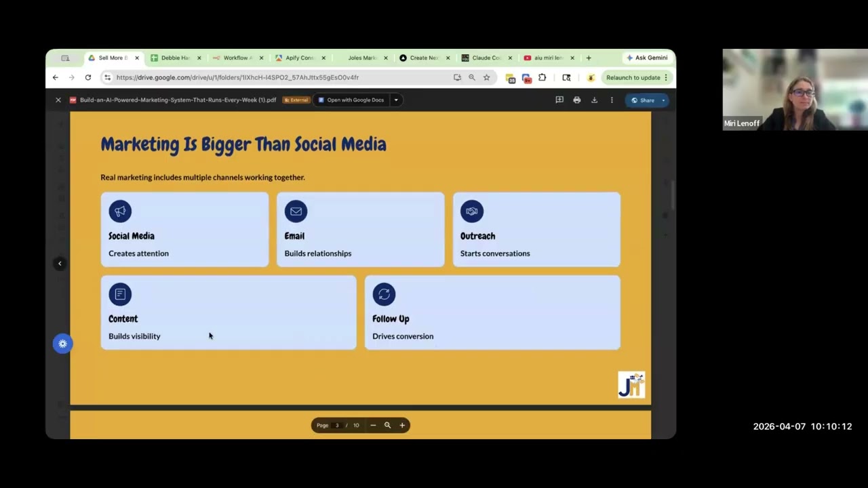Screen dimensions: 868x488
Task: Click the add comment icon
Action: (x=559, y=100)
